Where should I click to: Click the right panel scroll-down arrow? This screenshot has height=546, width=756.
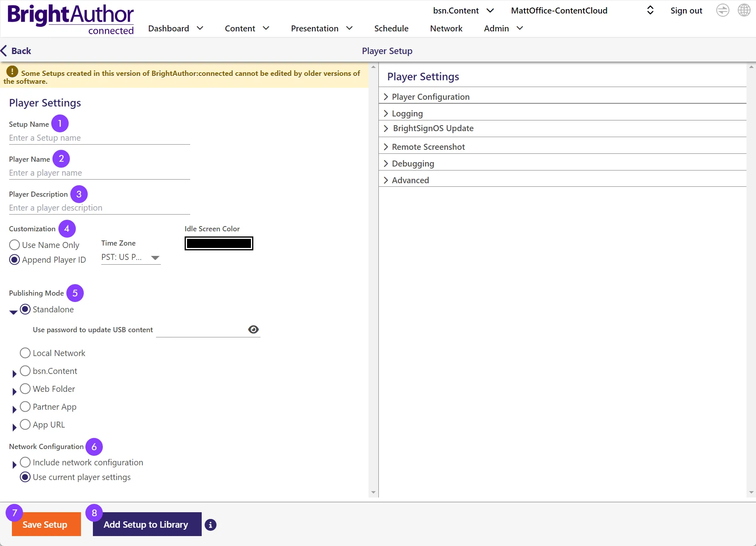point(751,492)
